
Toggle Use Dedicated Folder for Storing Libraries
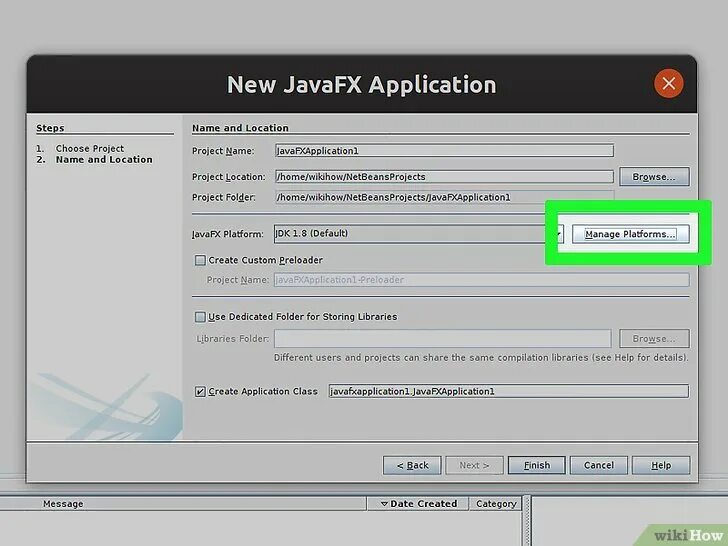(x=200, y=317)
